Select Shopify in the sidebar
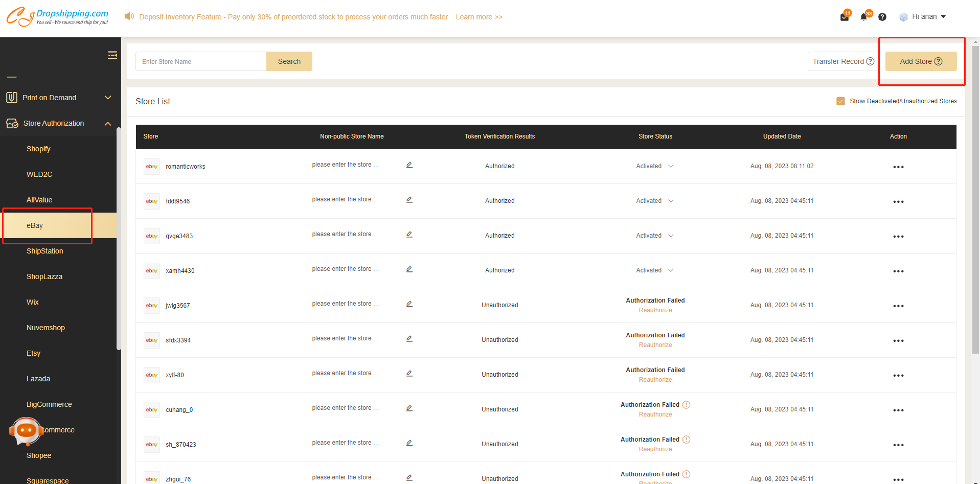Image resolution: width=980 pixels, height=484 pixels. pyautogui.click(x=38, y=149)
